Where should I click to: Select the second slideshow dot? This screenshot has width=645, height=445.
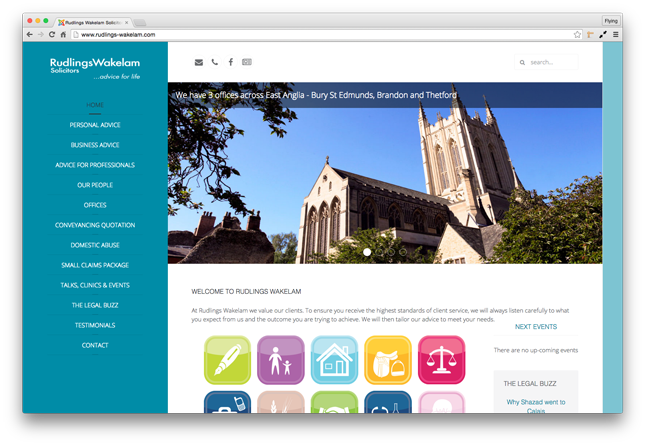(379, 252)
